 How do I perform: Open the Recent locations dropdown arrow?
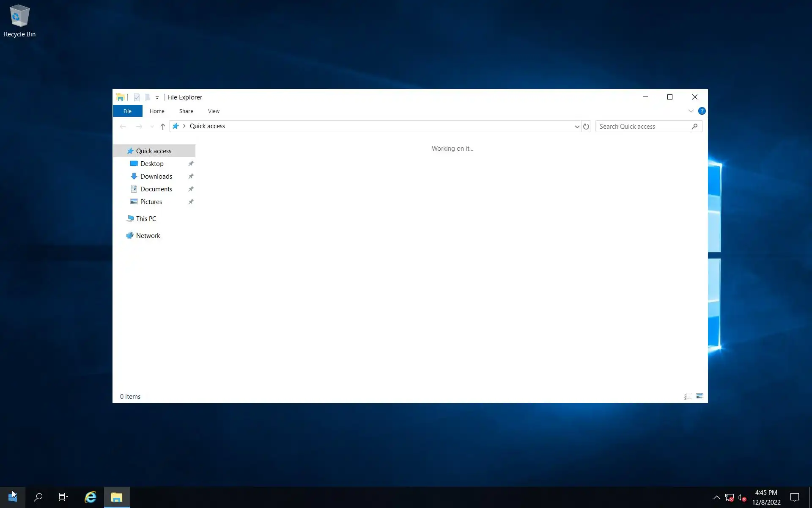(152, 126)
